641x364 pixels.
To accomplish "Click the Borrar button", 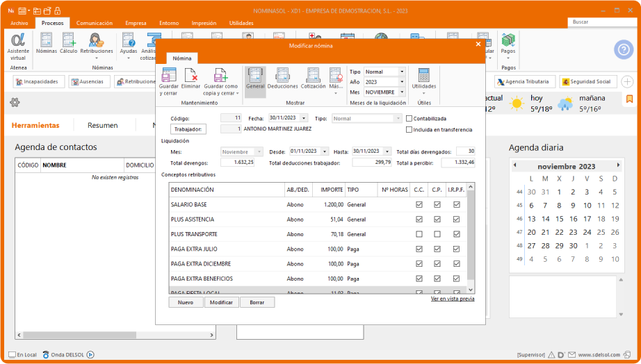I will tap(257, 302).
